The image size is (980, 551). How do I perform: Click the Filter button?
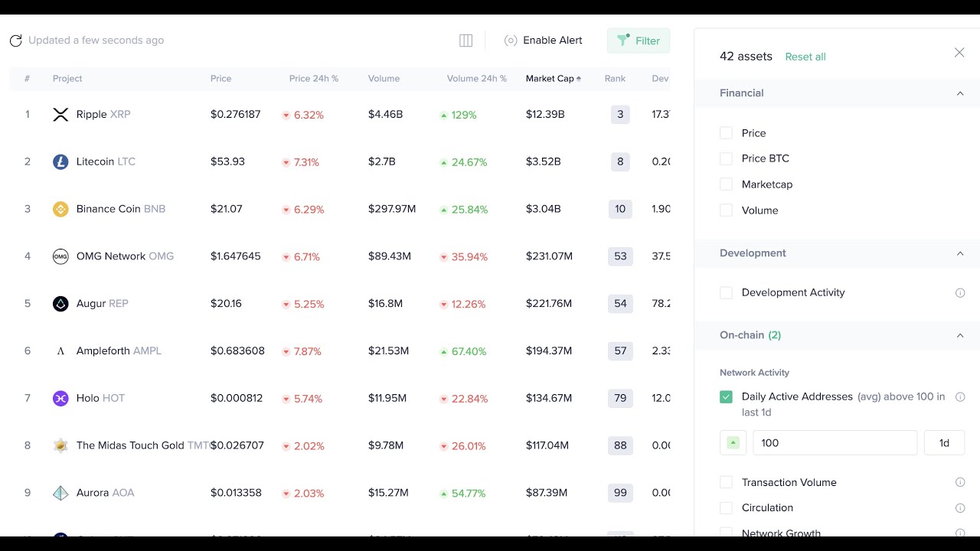pos(639,41)
